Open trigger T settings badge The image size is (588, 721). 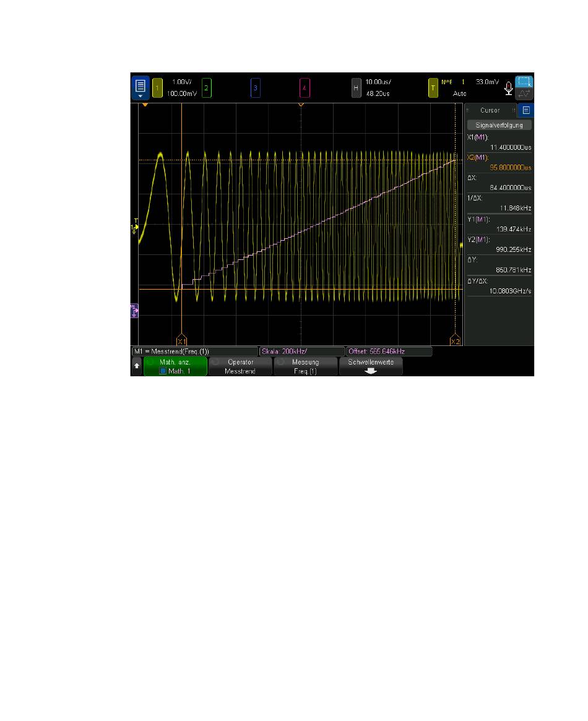tap(433, 88)
